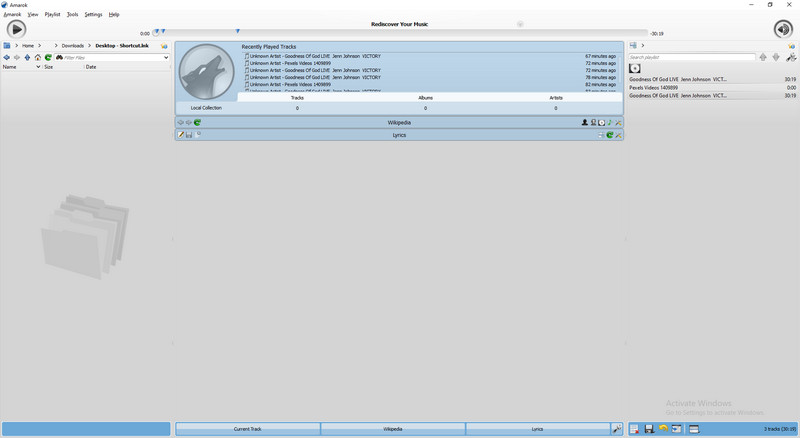
Task: Edit lyrics with pencil icon
Action: (181, 135)
